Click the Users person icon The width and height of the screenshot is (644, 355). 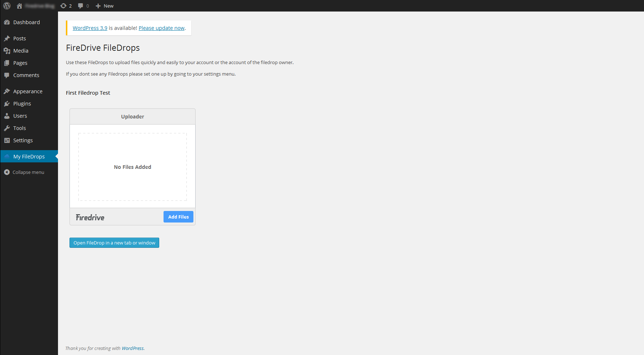(x=7, y=116)
